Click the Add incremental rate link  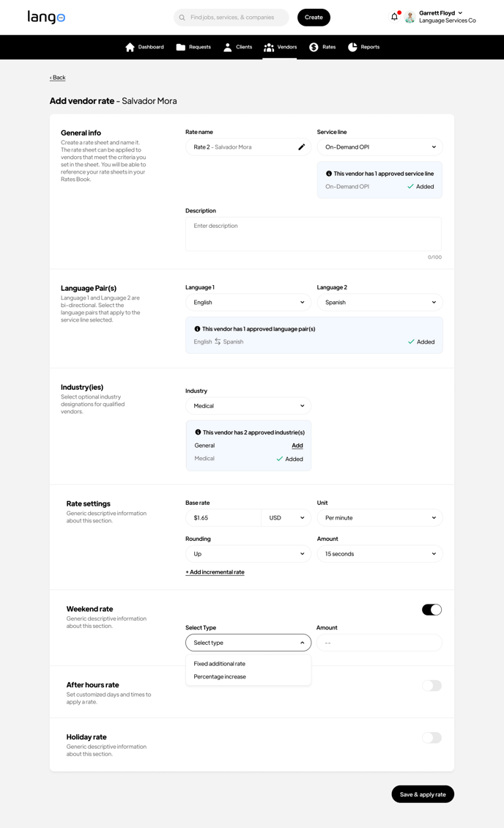[215, 572]
